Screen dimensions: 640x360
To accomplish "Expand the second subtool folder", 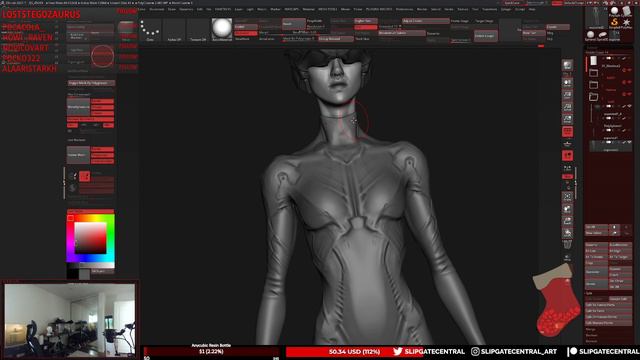I will click(x=593, y=85).
